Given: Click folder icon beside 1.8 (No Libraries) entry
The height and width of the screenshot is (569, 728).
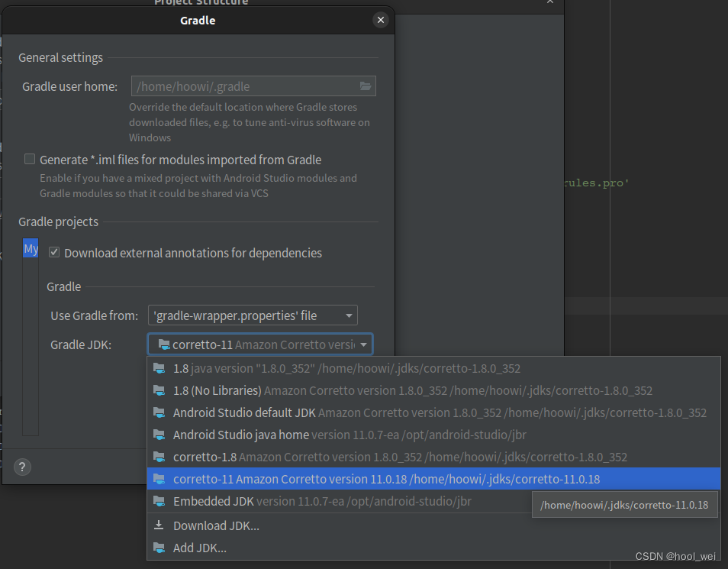Looking at the screenshot, I should [159, 390].
